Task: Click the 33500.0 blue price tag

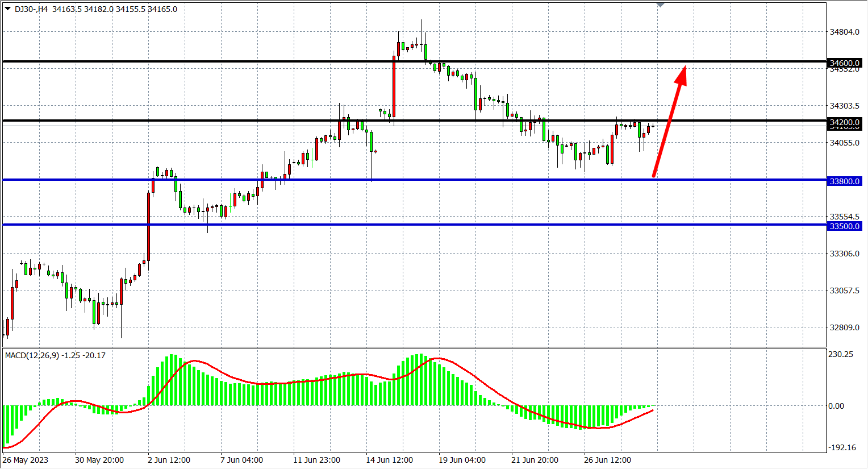Action: point(845,226)
